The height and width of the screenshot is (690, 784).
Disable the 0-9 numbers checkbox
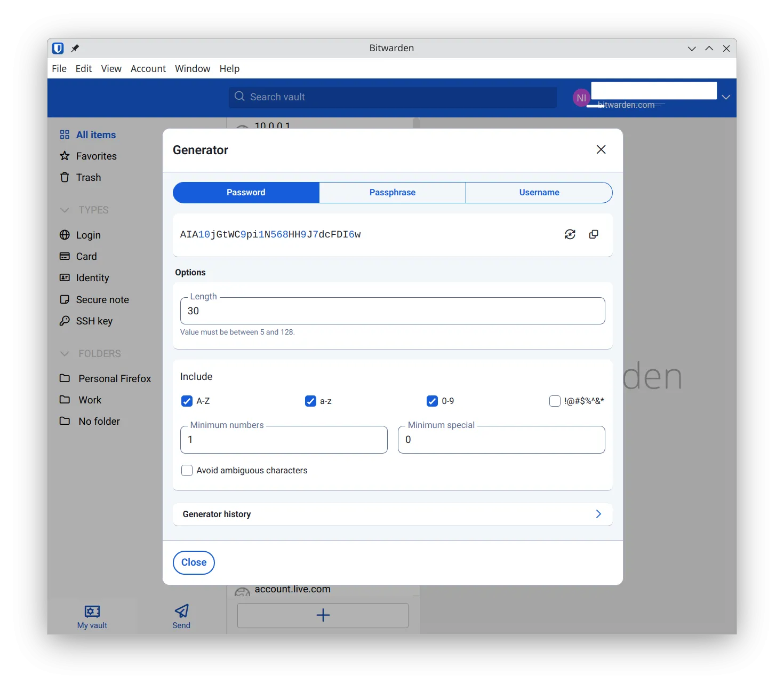[432, 401]
